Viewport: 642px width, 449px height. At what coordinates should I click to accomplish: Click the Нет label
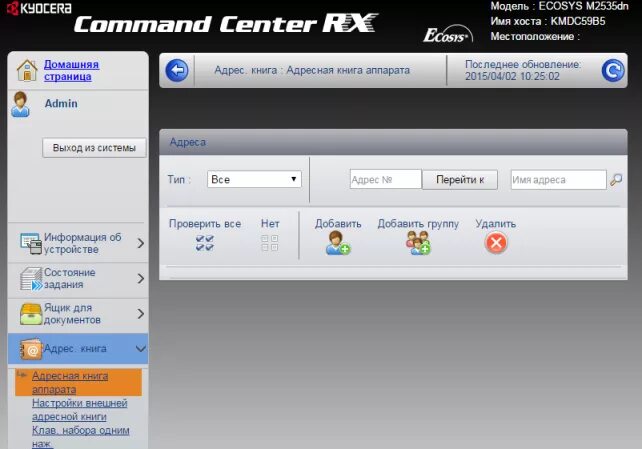pos(270,224)
